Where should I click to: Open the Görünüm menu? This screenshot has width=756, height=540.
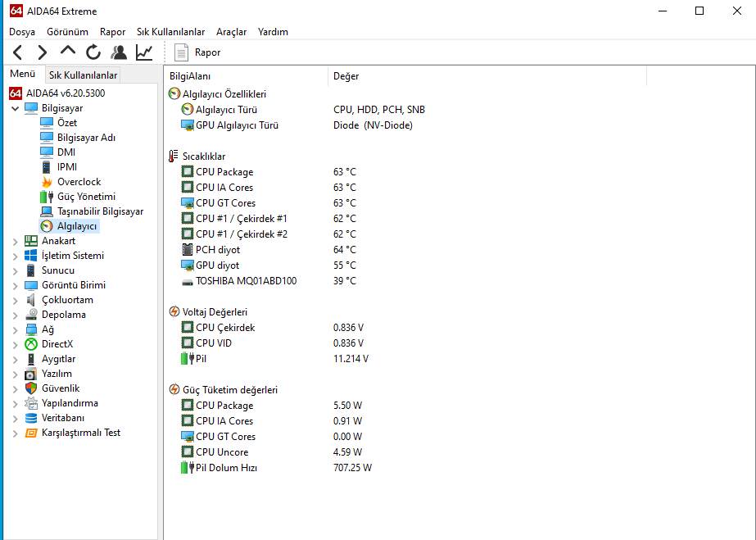[x=67, y=32]
